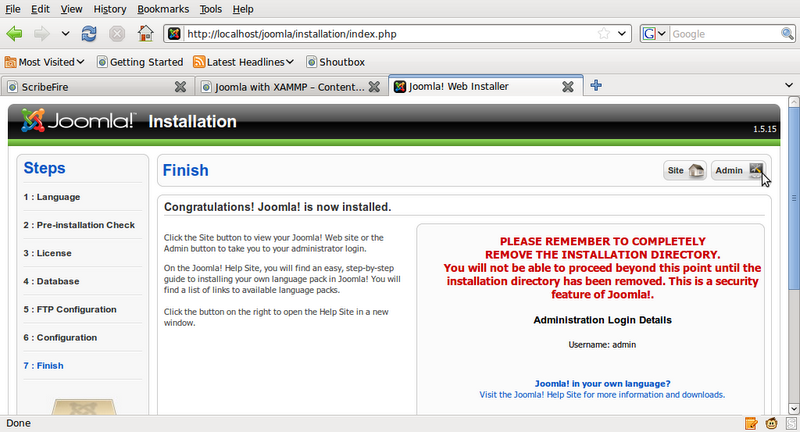Expand the Most Visited bookmarks folder
Viewport: 800px width, 432px height.
(44, 62)
